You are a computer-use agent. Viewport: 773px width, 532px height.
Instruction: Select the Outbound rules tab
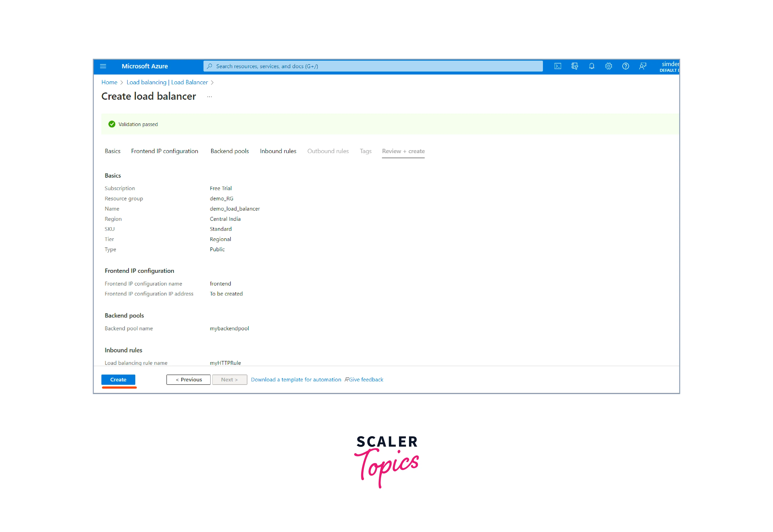tap(328, 151)
